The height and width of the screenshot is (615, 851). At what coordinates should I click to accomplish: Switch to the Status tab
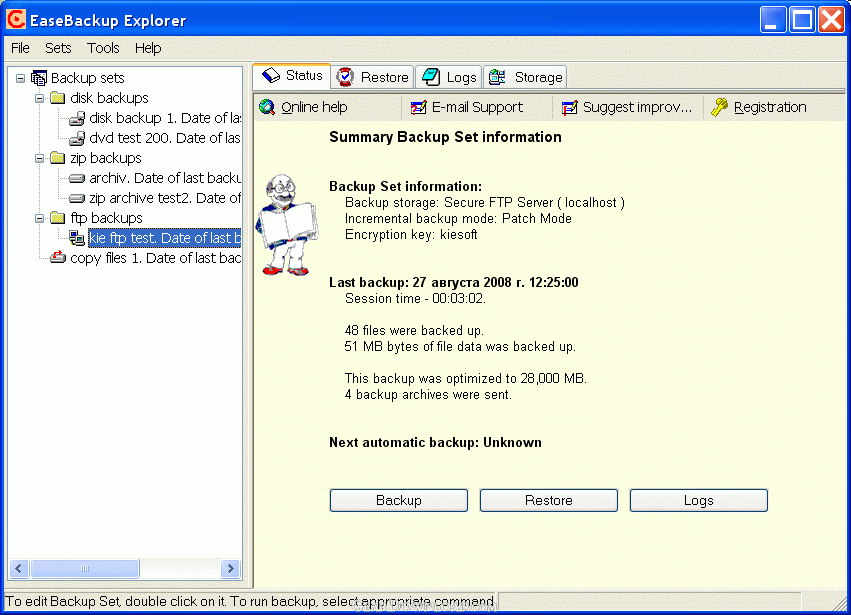(292, 75)
